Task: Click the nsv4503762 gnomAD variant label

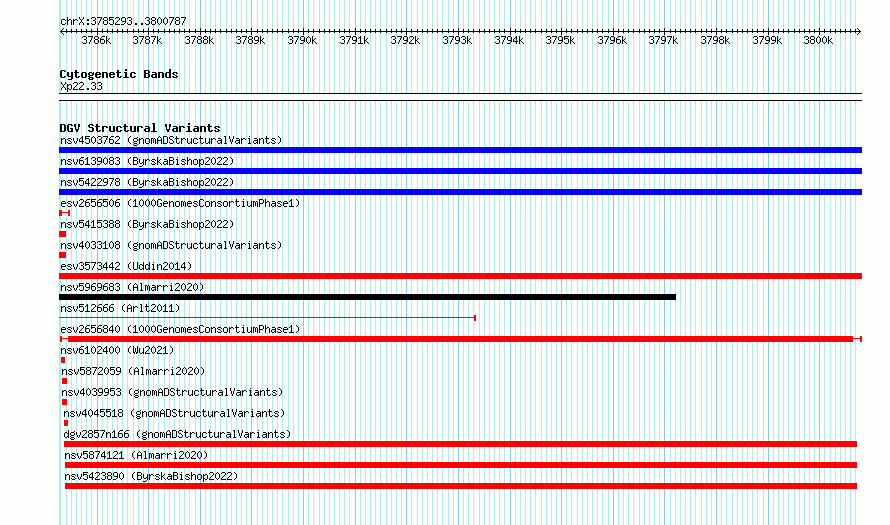Action: click(x=171, y=140)
